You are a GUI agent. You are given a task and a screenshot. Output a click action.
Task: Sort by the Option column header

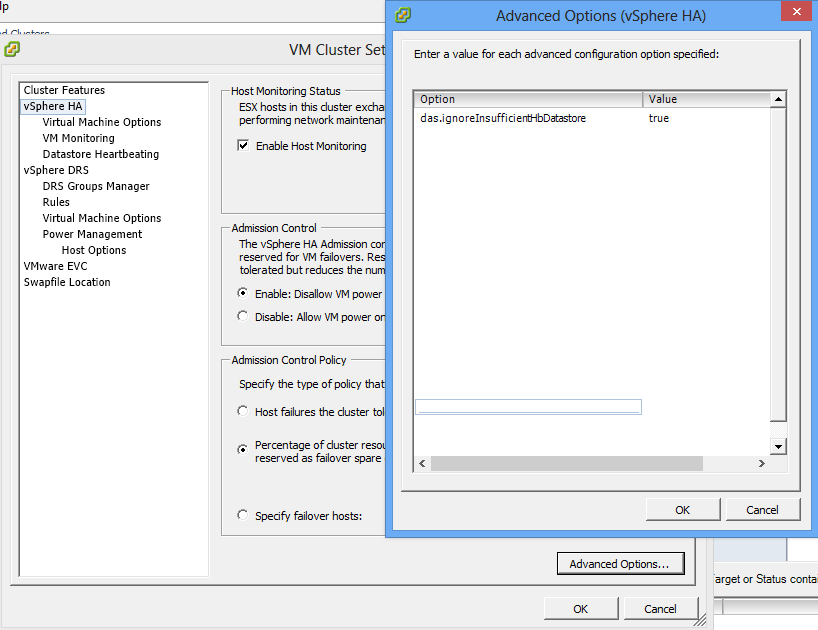(x=528, y=99)
